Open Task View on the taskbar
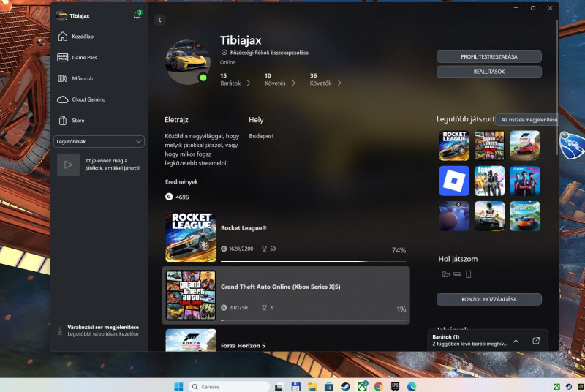Viewport: 585px width, 392px height. pos(279,387)
